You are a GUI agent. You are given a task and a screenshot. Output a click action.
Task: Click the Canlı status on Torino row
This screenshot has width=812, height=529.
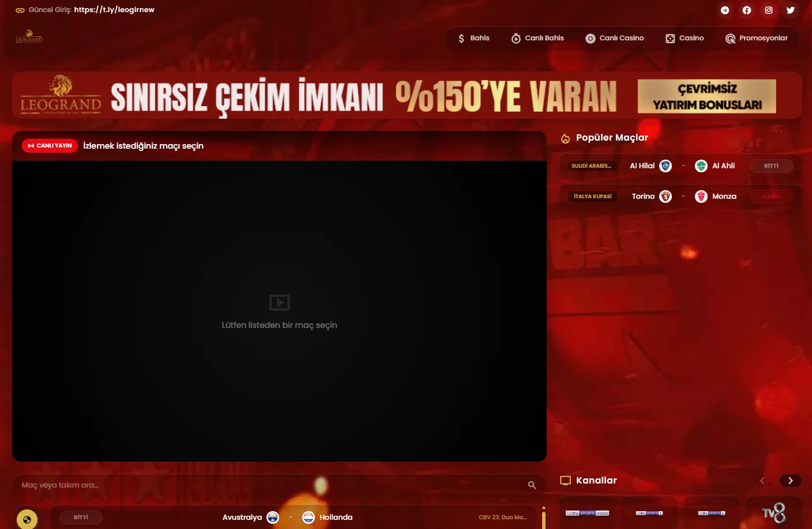tap(771, 197)
